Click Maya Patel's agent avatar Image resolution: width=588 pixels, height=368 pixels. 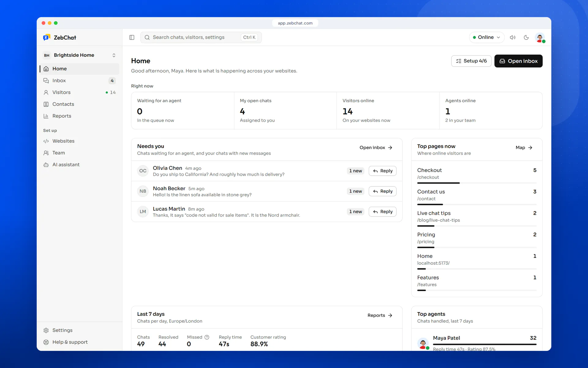[423, 343]
